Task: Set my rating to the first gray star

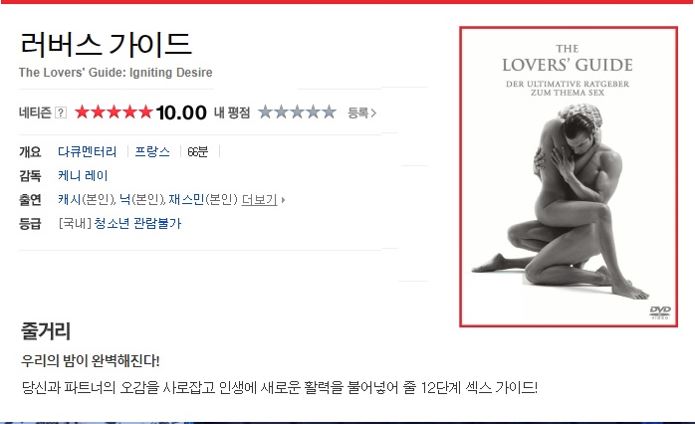Action: 266,112
